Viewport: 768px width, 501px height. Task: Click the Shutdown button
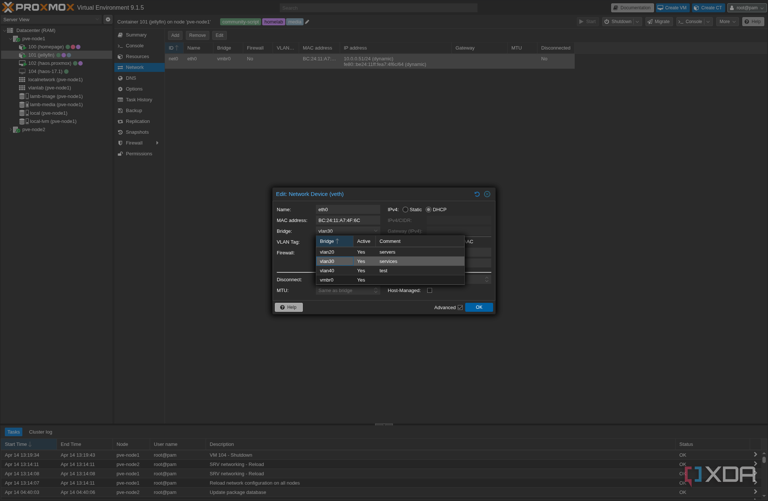618,22
